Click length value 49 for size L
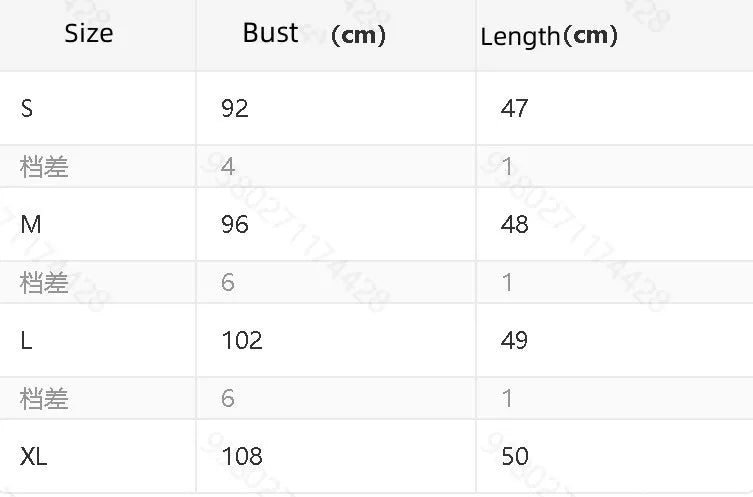The width and height of the screenshot is (753, 497). [514, 340]
